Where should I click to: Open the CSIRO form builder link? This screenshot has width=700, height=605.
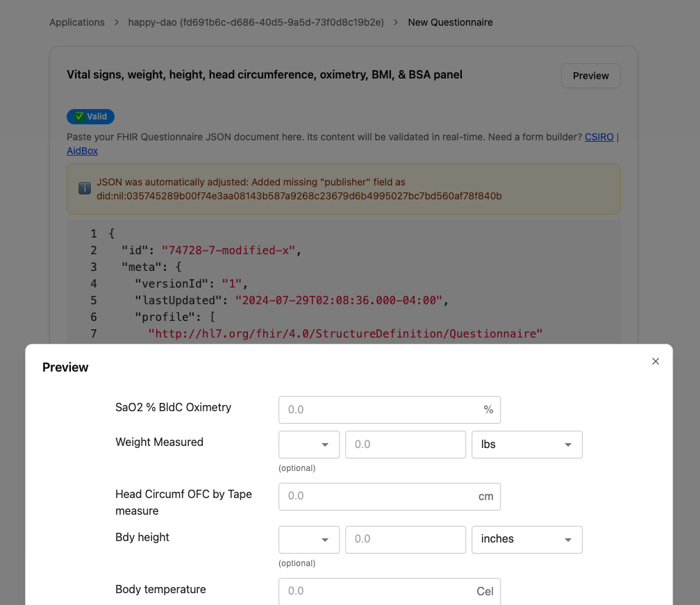(x=599, y=137)
